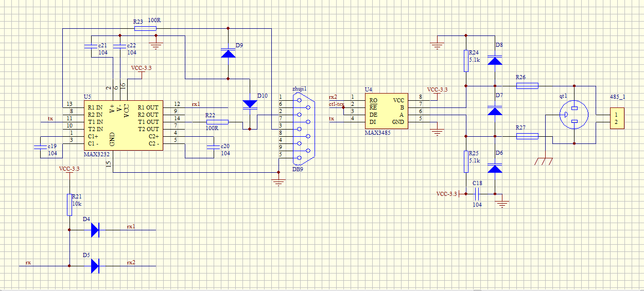Select diode D4 symbol

pyautogui.click(x=95, y=230)
